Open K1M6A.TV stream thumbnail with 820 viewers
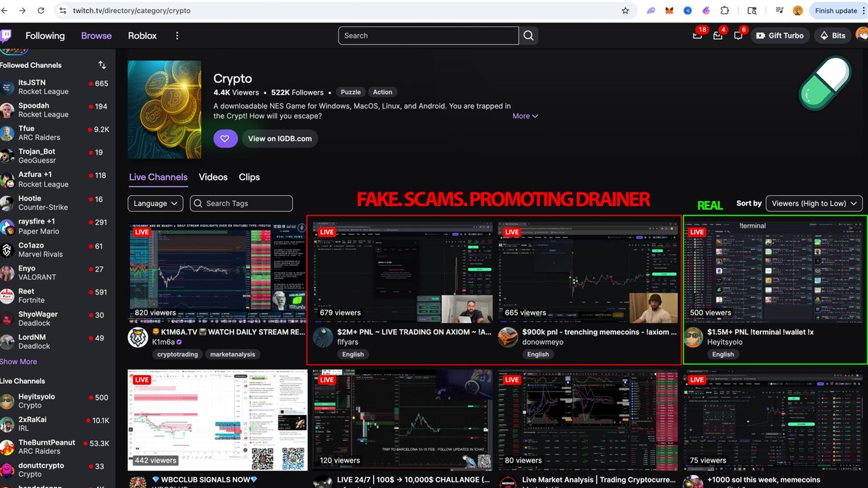The width and height of the screenshot is (868, 488). tap(218, 271)
